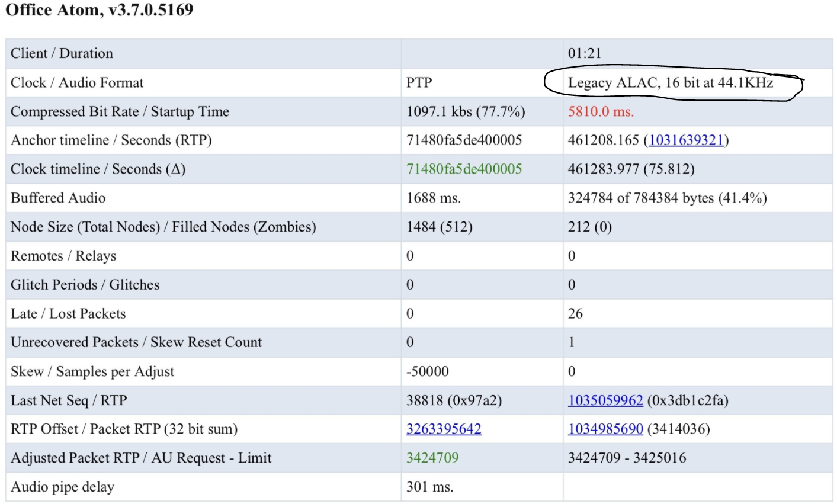Select the audio pipe delay '301 ms.'
This screenshot has width=837, height=504.
tap(430, 487)
